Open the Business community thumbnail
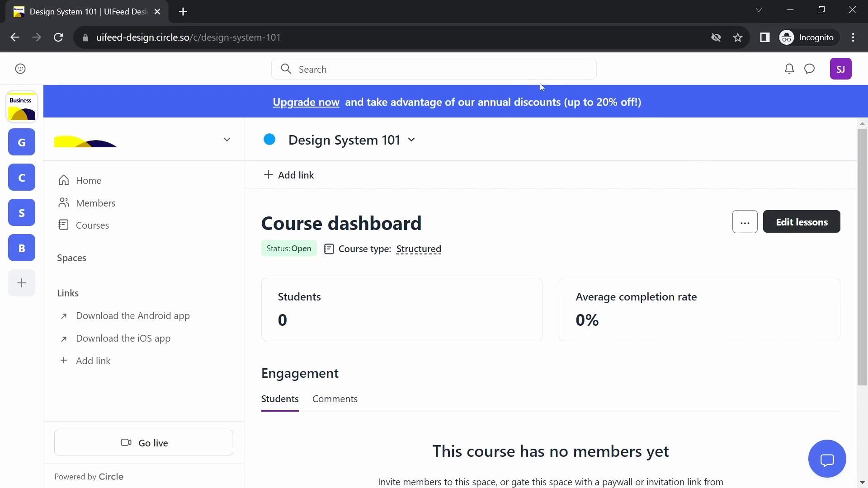This screenshot has height=488, width=868. (x=22, y=107)
